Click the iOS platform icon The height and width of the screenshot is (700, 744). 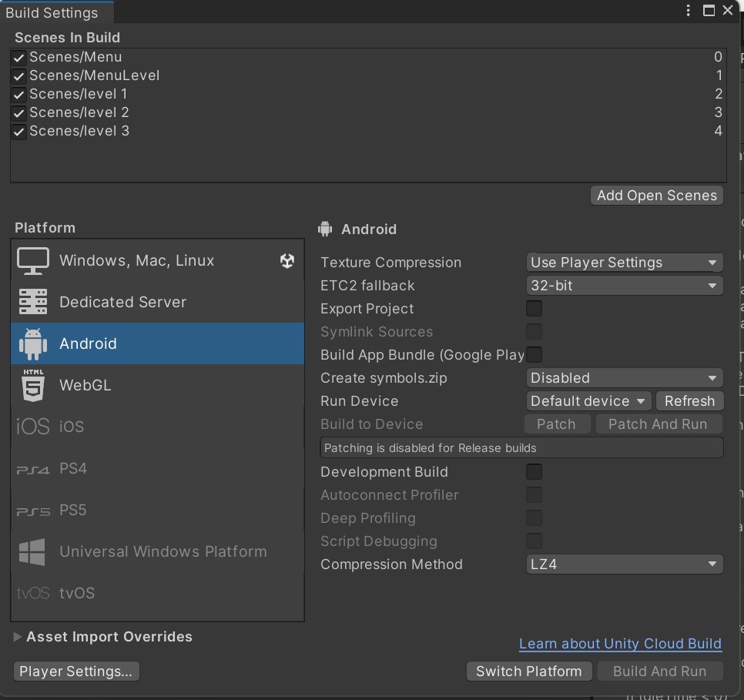point(32,427)
